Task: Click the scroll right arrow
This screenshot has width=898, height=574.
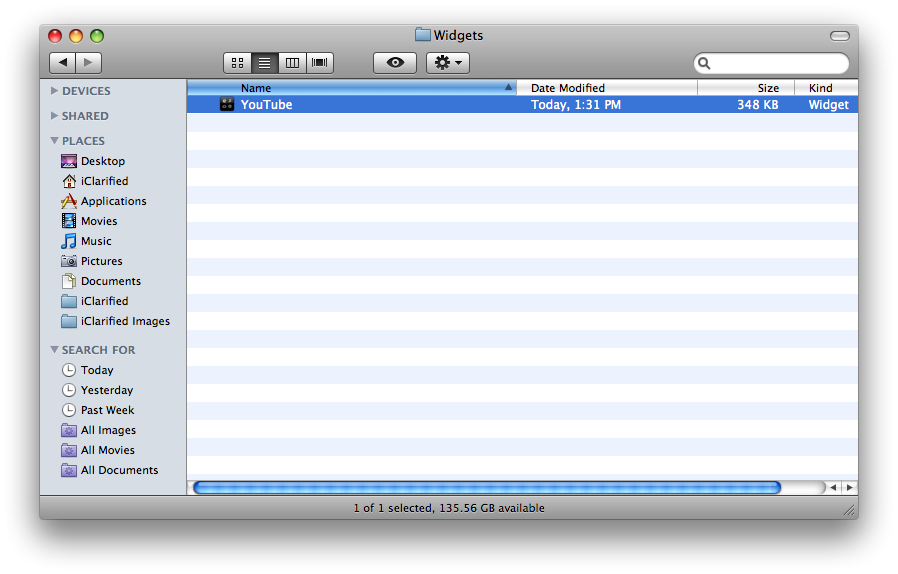Action: click(849, 487)
